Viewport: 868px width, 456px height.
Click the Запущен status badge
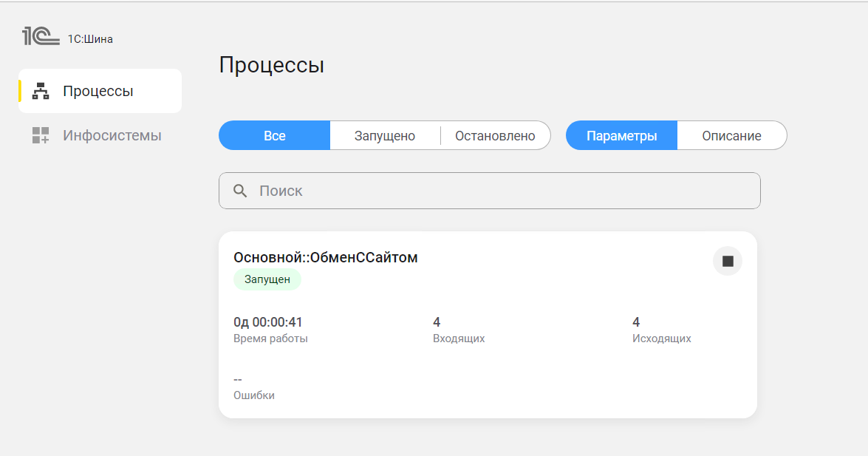(267, 279)
